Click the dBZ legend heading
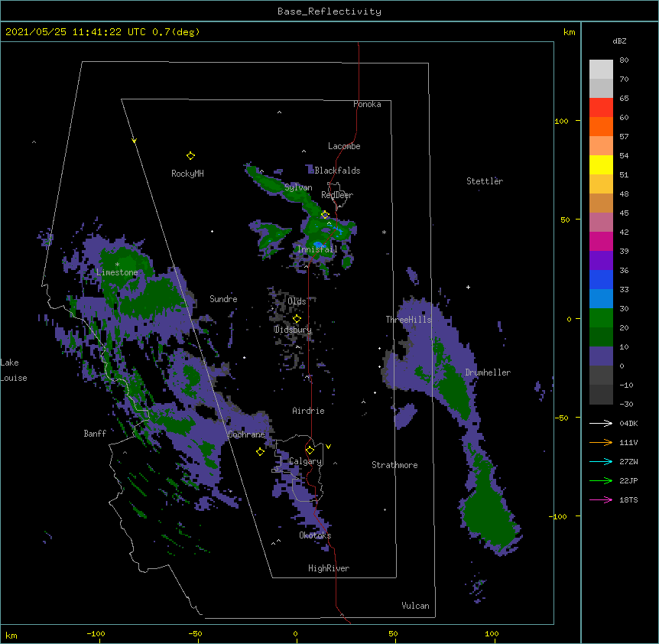Image resolution: width=659 pixels, height=644 pixels. [619, 41]
